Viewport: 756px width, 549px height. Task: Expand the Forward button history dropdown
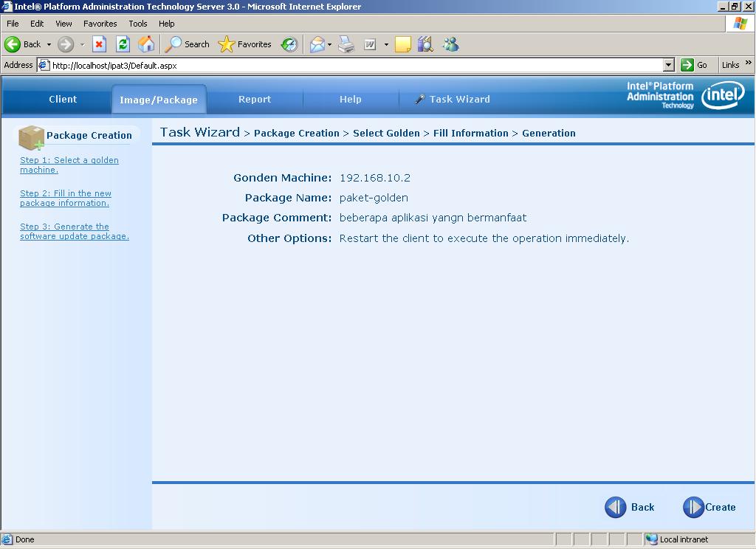[82, 44]
